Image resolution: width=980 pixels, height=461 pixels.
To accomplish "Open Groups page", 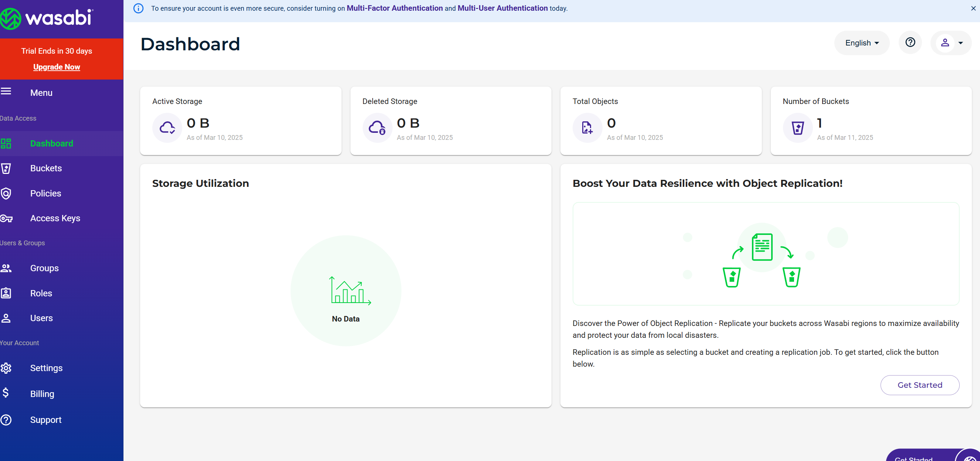I will 62,268.
